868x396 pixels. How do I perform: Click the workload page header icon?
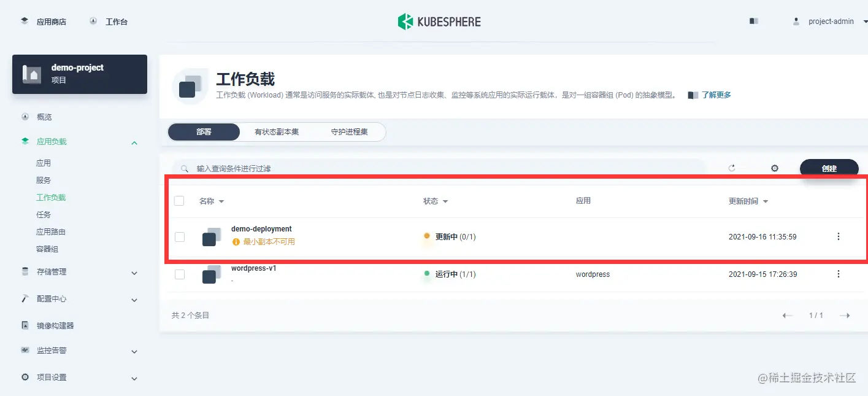click(x=191, y=87)
